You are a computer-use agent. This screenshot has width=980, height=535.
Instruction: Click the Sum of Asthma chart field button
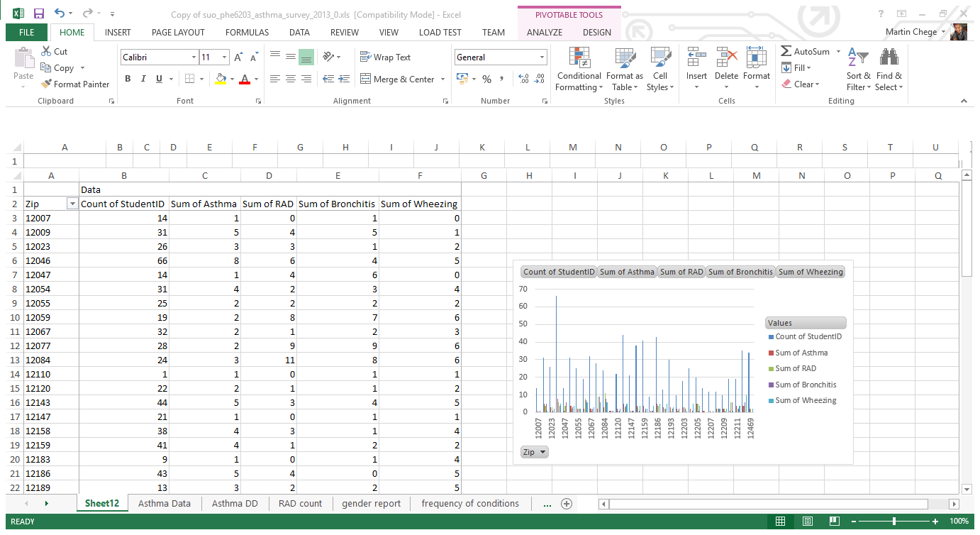(627, 272)
